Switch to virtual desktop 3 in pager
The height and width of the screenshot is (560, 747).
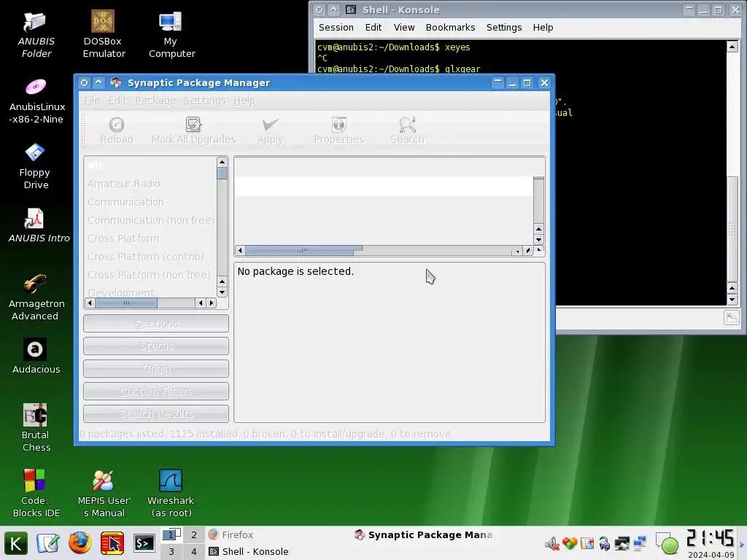click(171, 551)
